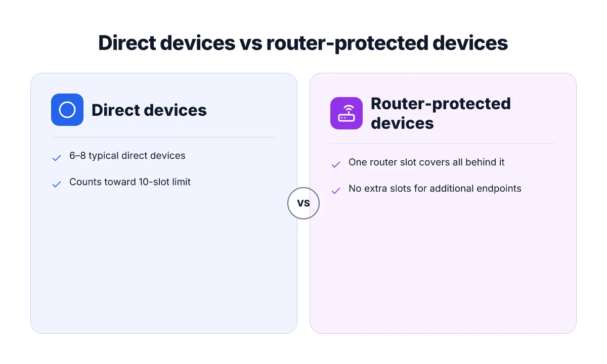Click the purple checkmark beside 'One router slot covers'
This screenshot has height=364, width=607.
point(335,164)
